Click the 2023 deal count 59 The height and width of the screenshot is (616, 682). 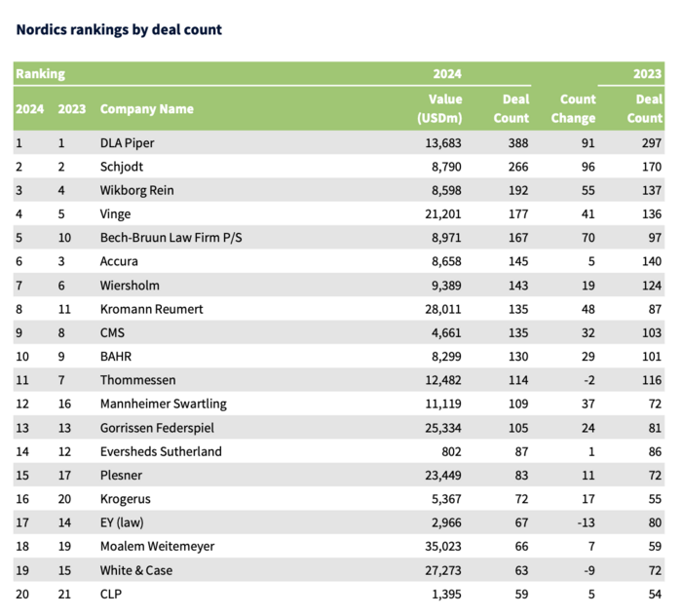coord(655,547)
